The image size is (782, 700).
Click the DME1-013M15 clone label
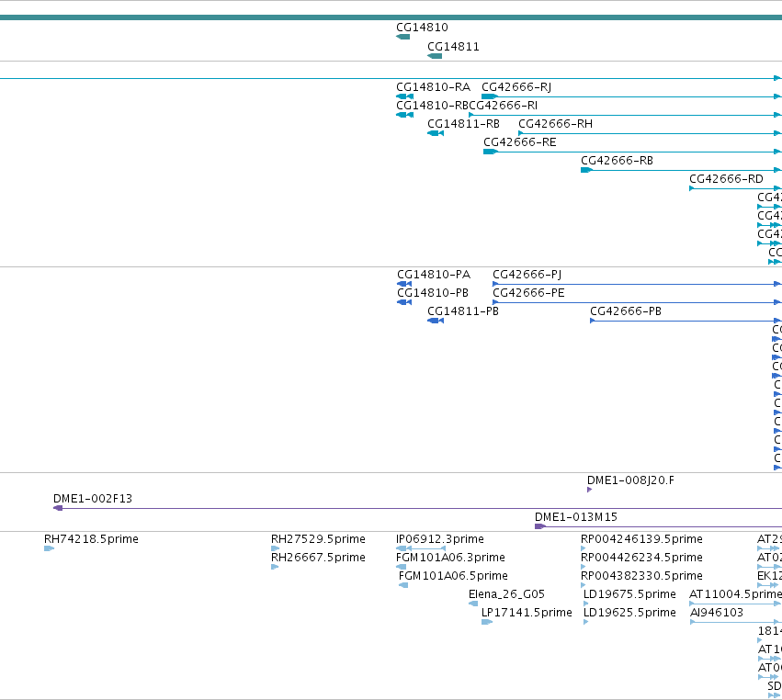[576, 517]
